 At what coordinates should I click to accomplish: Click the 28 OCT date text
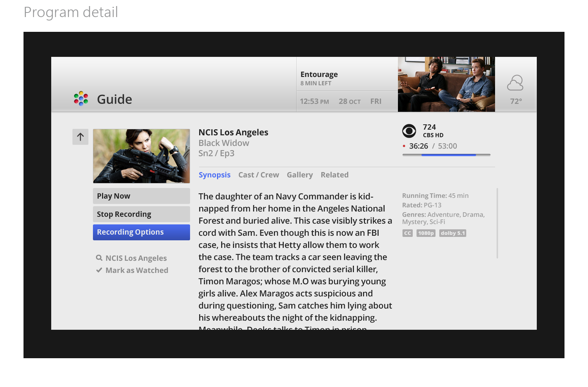[350, 101]
